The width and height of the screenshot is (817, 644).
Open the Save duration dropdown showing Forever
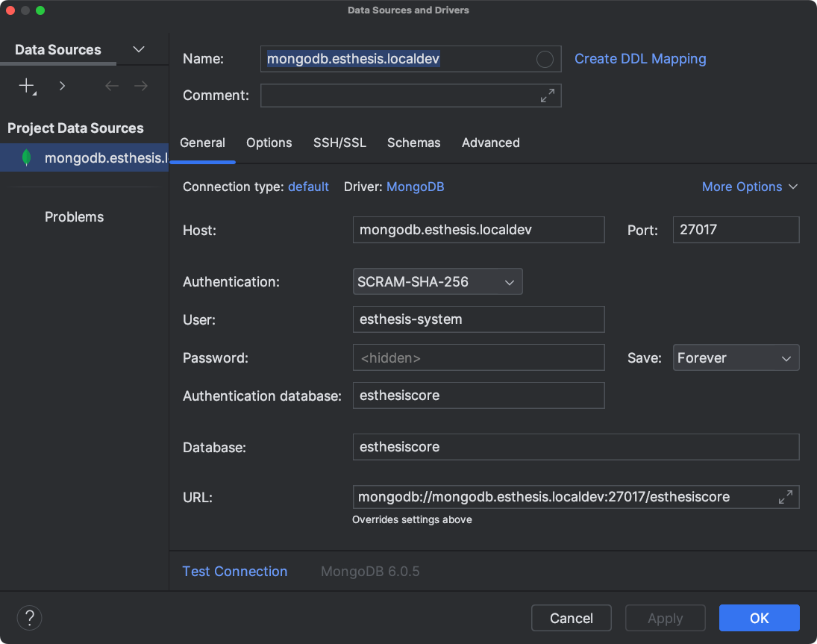pyautogui.click(x=736, y=357)
